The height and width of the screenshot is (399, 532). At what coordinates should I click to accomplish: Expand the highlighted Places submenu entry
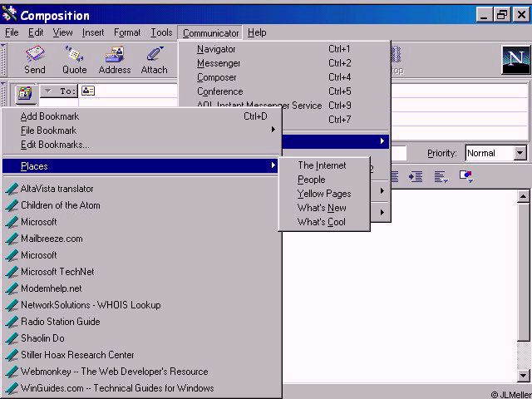[x=140, y=166]
